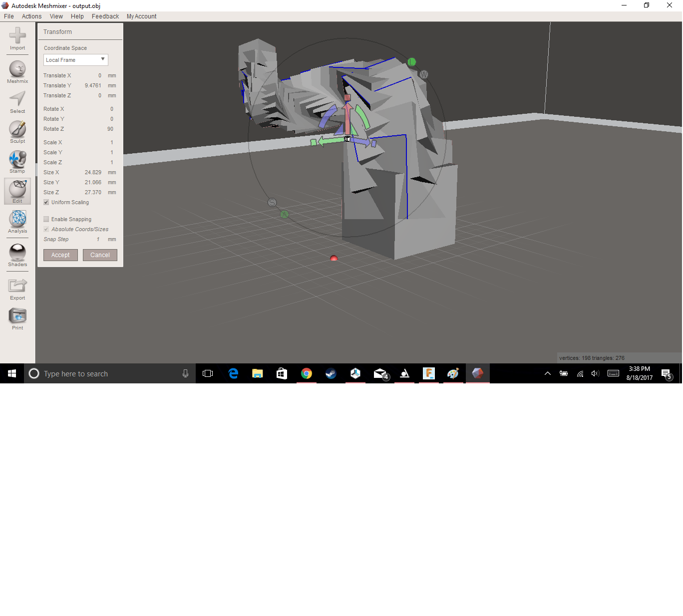Viewport: 683px width, 616px height.
Task: Click the green L widget handle
Action: click(x=411, y=62)
